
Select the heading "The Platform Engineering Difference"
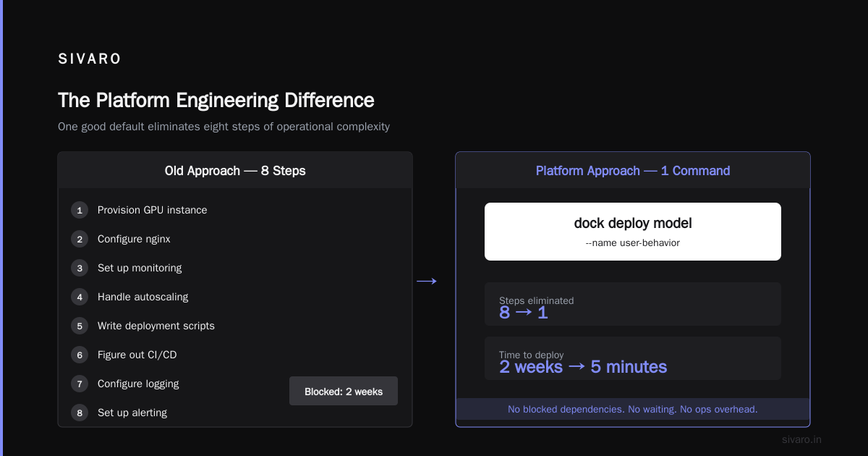click(216, 100)
